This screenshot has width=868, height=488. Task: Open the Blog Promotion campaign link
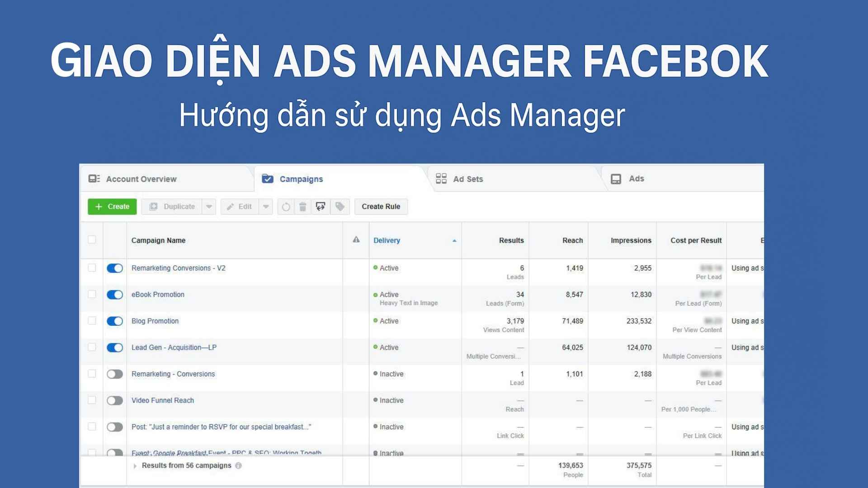155,321
